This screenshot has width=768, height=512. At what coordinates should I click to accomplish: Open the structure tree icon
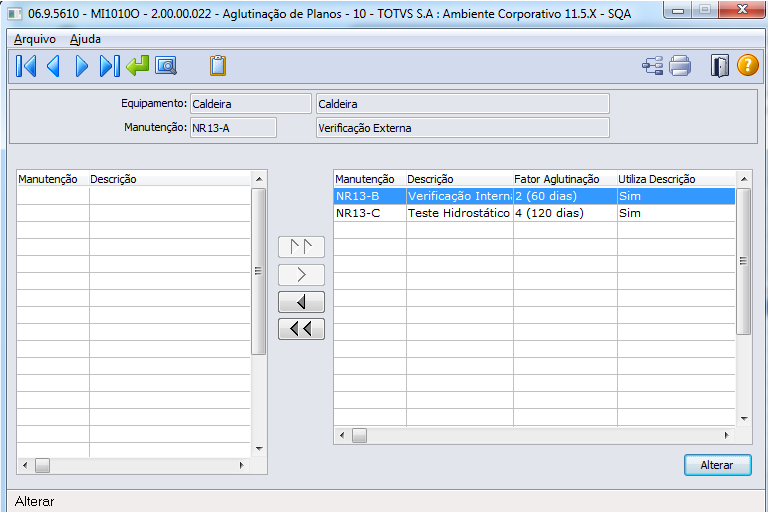coord(652,66)
